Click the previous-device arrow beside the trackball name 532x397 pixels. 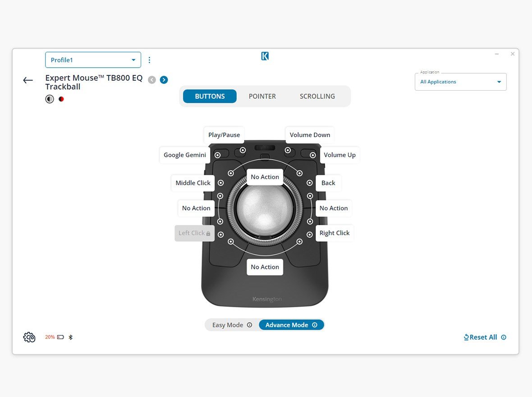151,79
